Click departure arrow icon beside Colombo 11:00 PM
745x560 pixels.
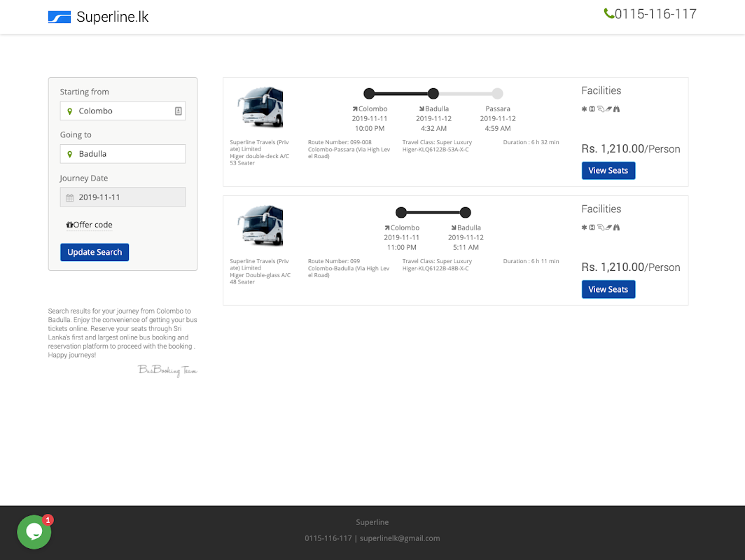click(387, 228)
